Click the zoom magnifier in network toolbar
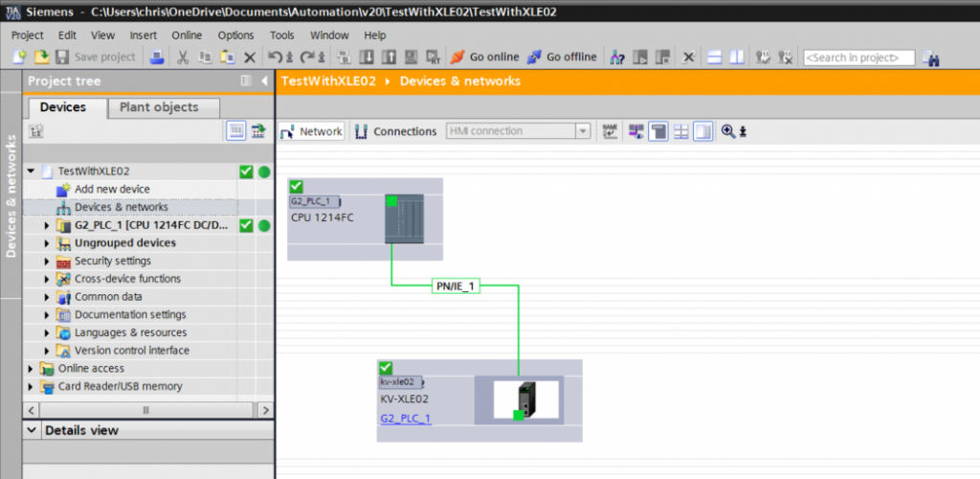Screen dimensions: 980x479 coord(728,131)
